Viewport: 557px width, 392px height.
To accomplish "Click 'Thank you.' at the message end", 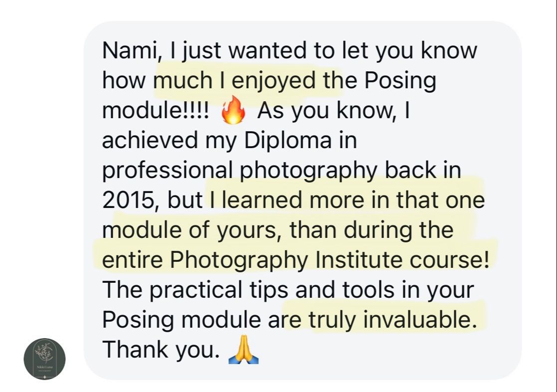I will [161, 350].
